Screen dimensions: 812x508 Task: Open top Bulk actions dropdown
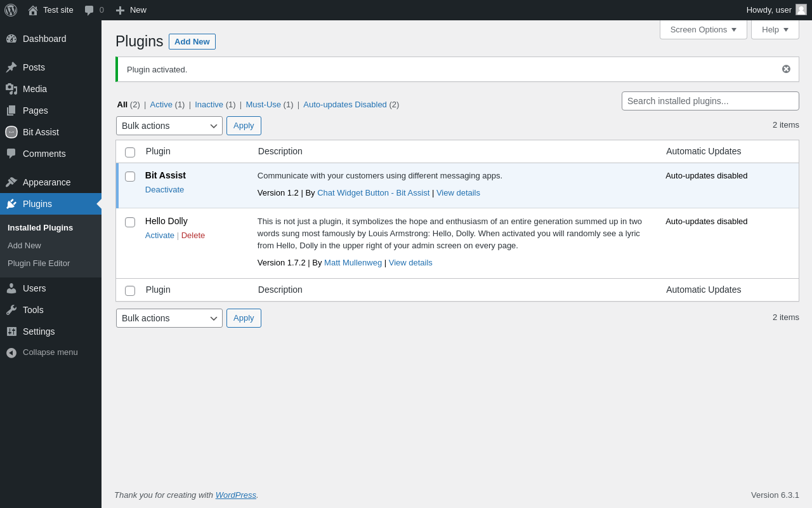pos(169,126)
